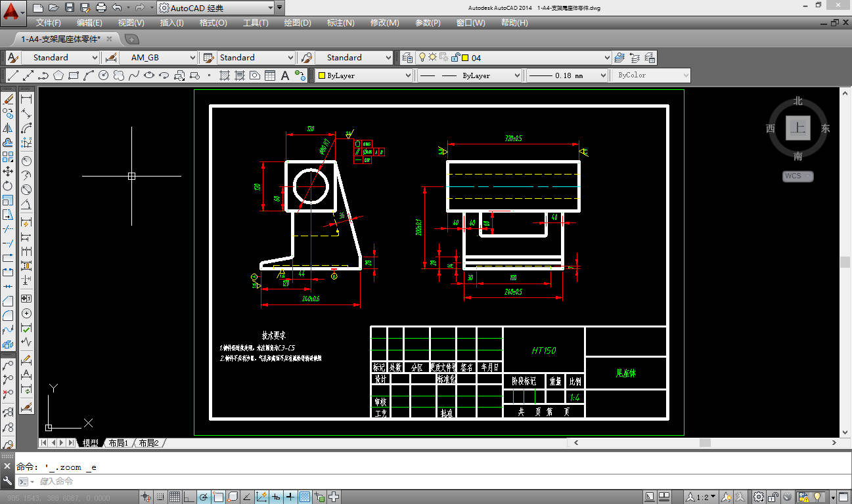Viewport: 852px width, 504px height.
Task: Select the Polygon draw tool
Action: pos(58,75)
